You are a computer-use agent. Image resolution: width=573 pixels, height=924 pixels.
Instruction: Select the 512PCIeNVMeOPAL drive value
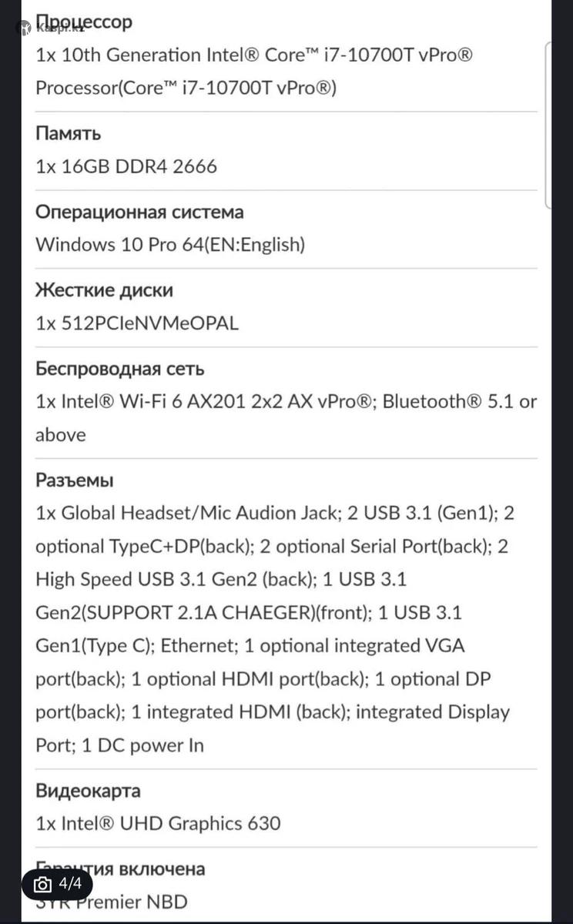[137, 323]
